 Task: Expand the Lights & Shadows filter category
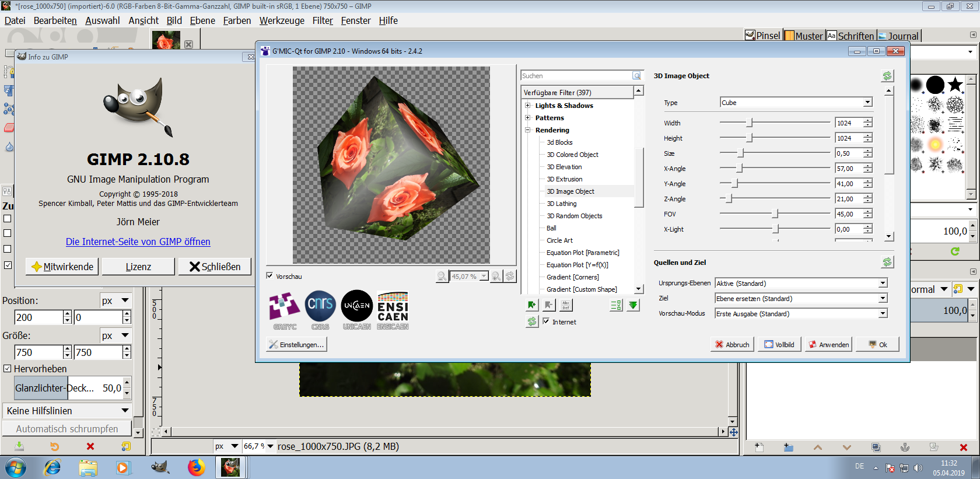[528, 106]
